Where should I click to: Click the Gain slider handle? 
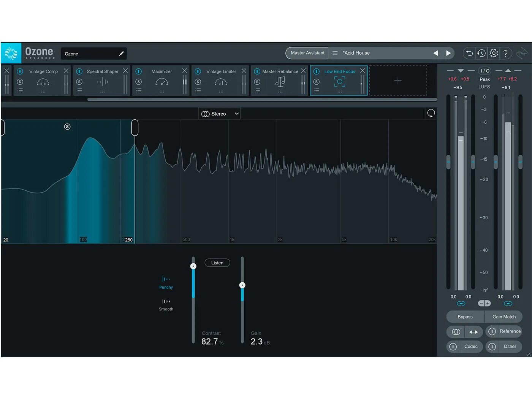point(242,285)
